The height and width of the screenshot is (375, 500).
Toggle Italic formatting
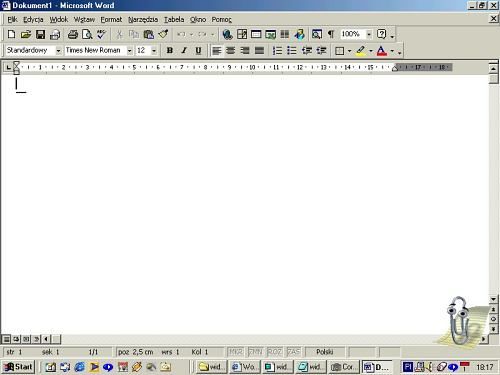coord(184,50)
